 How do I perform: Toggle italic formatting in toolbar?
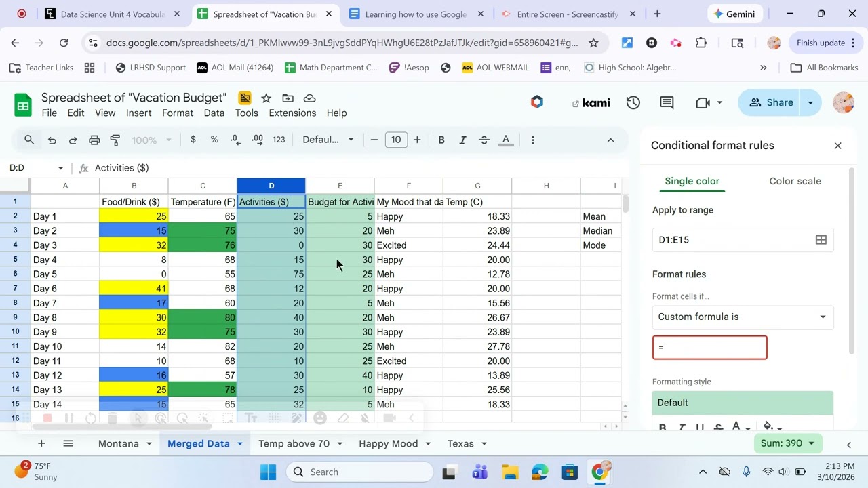462,140
